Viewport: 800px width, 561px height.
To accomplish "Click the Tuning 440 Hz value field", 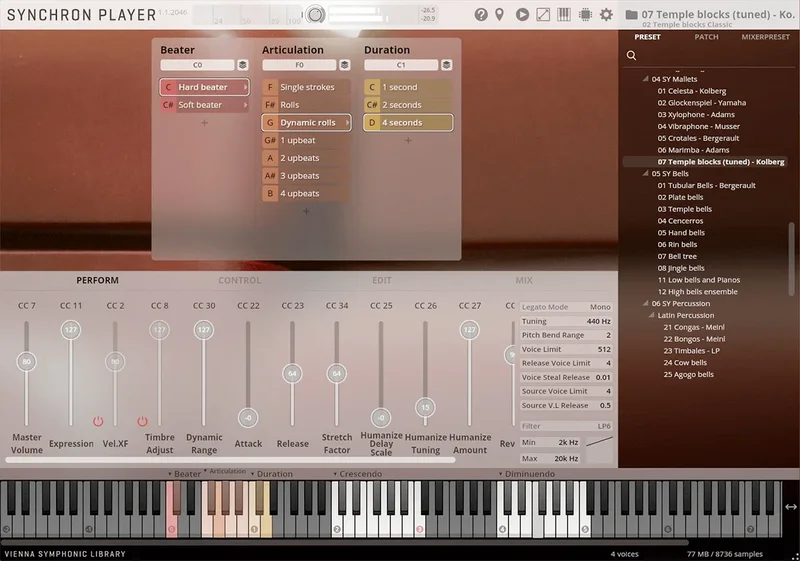I will point(566,321).
